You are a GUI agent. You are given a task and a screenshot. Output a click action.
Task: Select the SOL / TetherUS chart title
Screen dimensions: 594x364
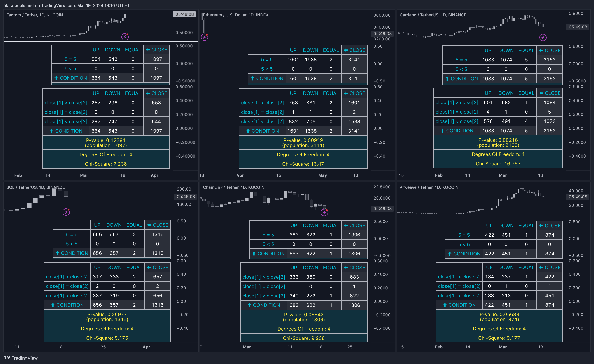click(35, 187)
